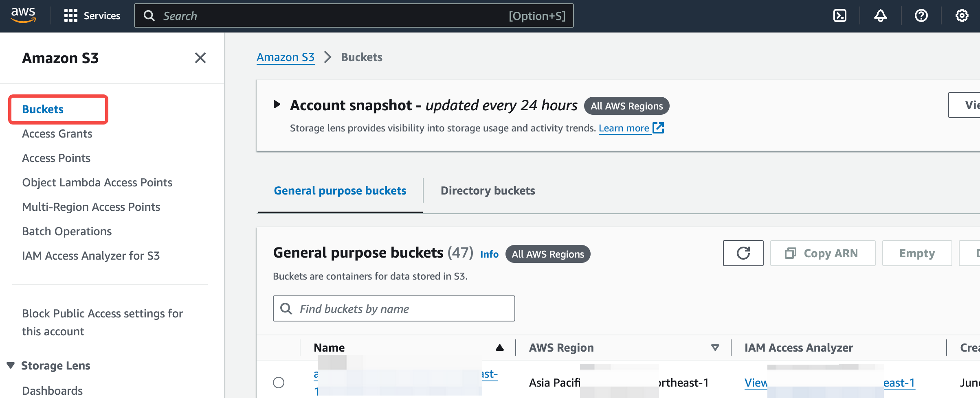Viewport: 980px width, 398px height.
Task: Open Block Public Access settings for this account
Action: click(102, 322)
